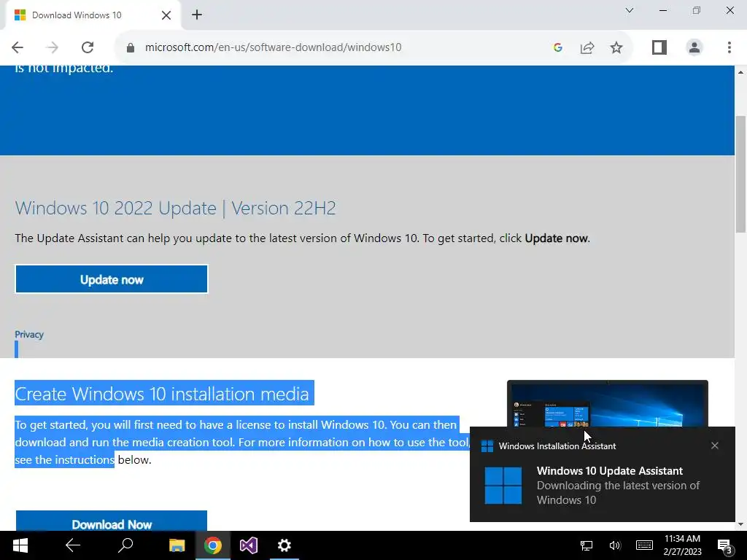Click the network tray icon
The width and height of the screenshot is (747, 560).
(587, 545)
